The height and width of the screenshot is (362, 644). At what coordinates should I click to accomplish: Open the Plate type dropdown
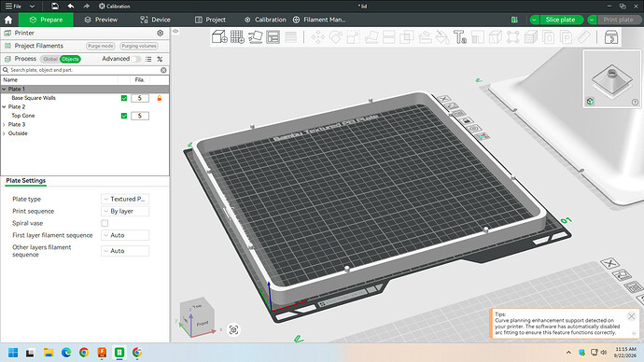click(x=125, y=199)
